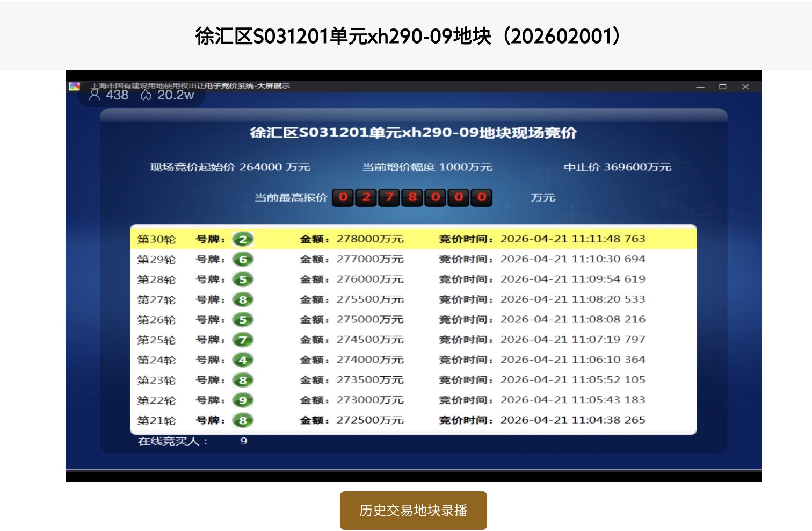
Task: Expand the 当前增价幅度 increment info
Action: point(426,167)
